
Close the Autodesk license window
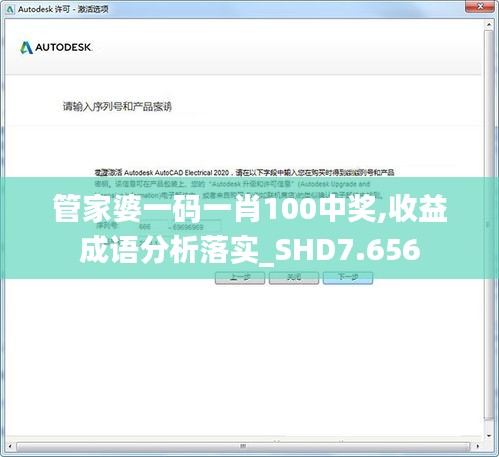(480, 6)
